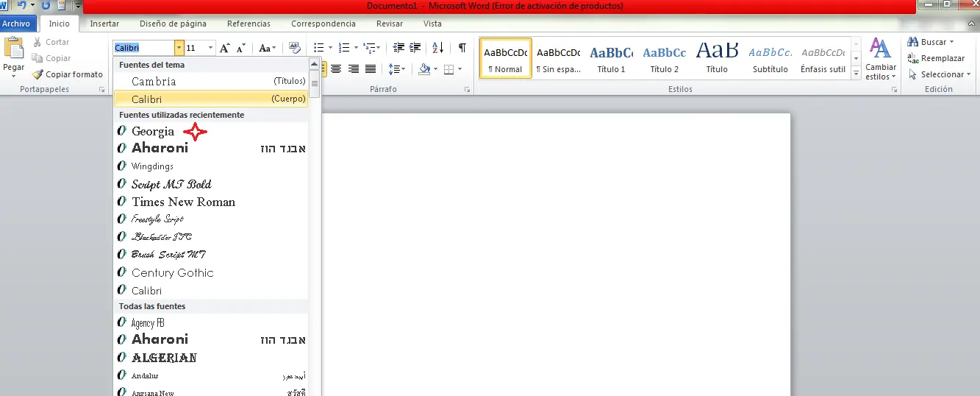Switch to the Correspondencia tab
Screen dimensions: 980x396
(323, 24)
